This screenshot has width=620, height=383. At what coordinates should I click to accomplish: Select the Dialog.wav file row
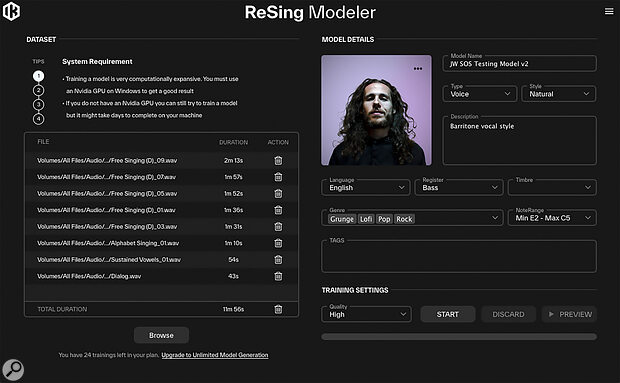[x=161, y=276]
